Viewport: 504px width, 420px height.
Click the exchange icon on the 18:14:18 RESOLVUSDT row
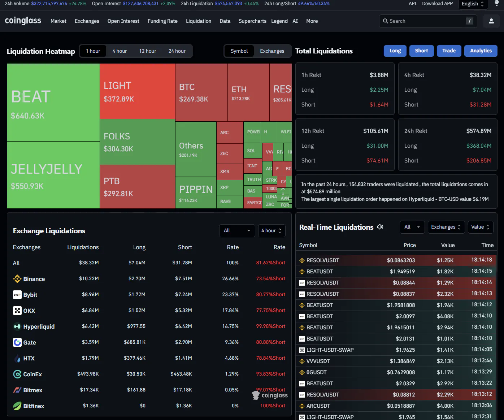click(302, 260)
